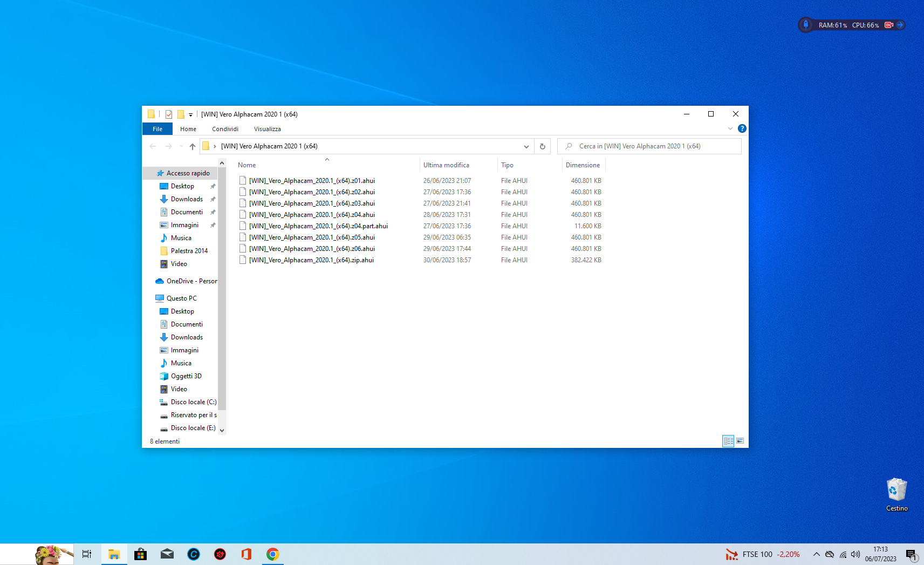Open Mail app from taskbar
The height and width of the screenshot is (565, 924).
(x=167, y=554)
